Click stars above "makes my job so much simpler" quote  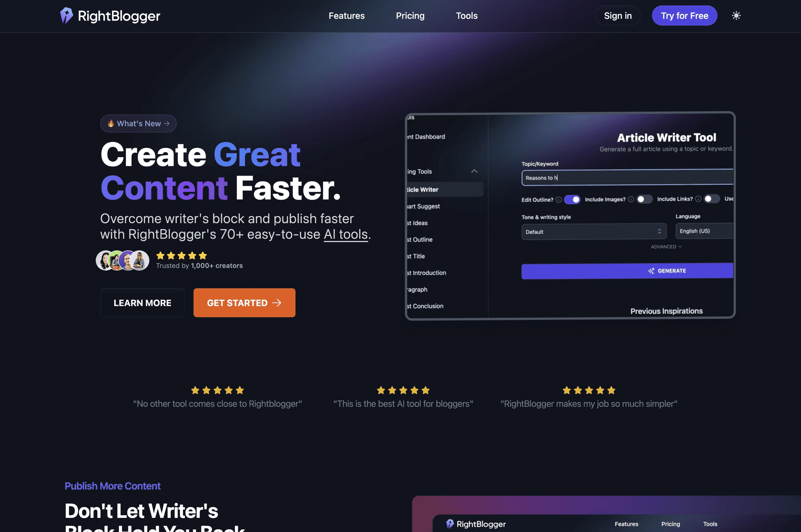(x=589, y=390)
